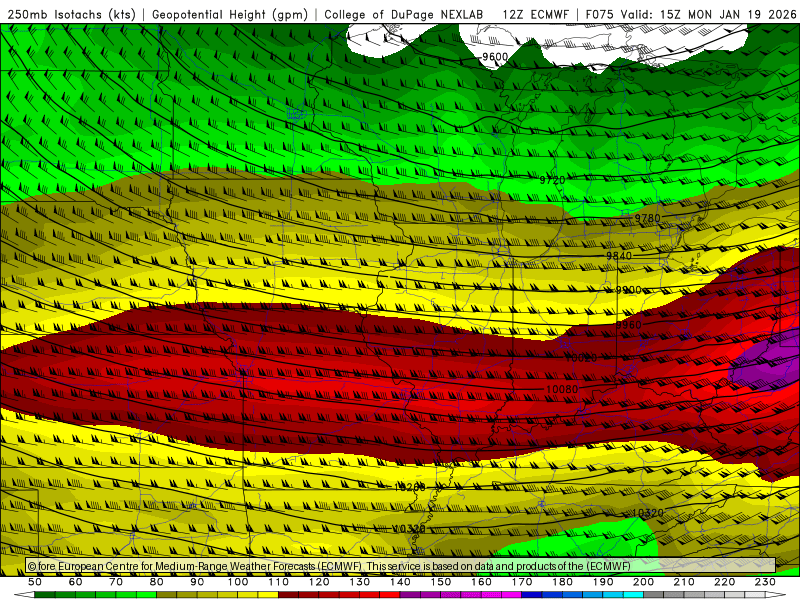Click the 150 knot scale label
800x600 pixels.
tap(440, 582)
